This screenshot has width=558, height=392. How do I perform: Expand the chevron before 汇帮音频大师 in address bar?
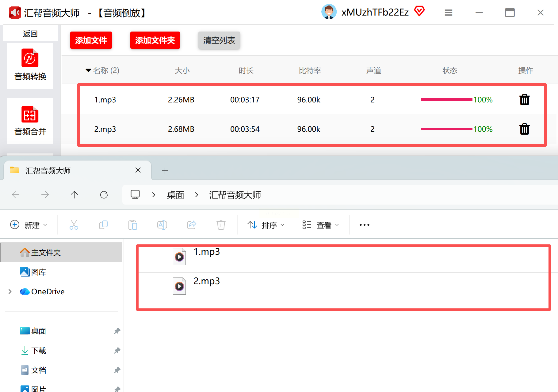[197, 195]
